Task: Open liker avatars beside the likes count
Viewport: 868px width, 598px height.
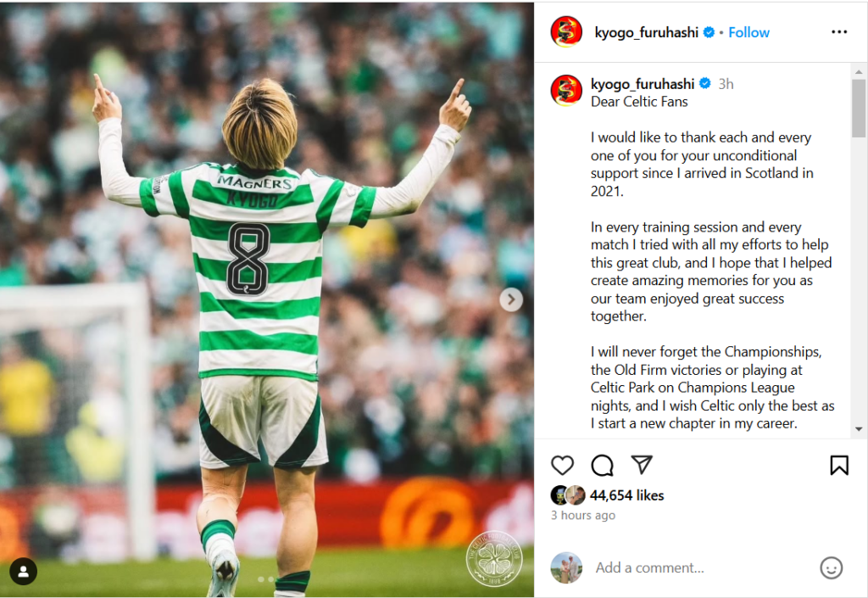Action: click(568, 495)
